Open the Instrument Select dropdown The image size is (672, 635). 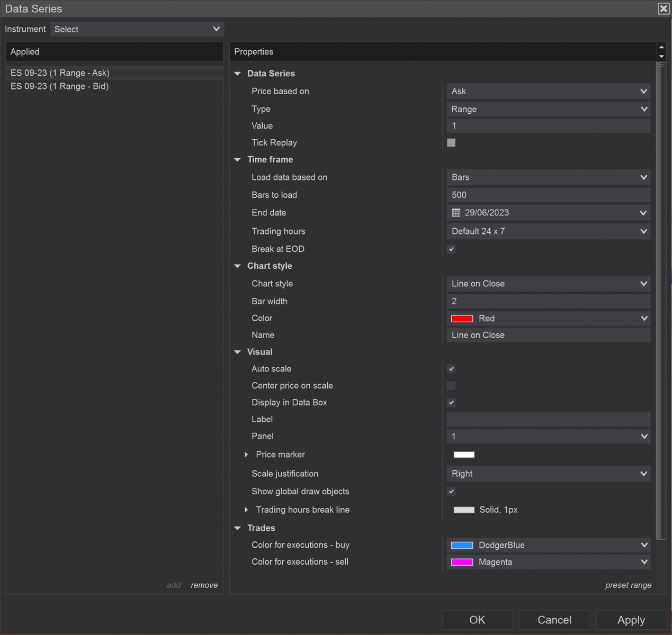pos(137,29)
